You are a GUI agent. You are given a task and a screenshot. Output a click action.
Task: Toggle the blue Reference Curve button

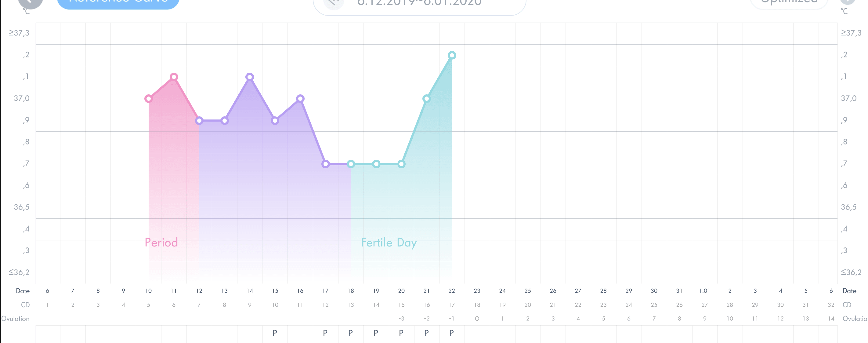pyautogui.click(x=118, y=3)
